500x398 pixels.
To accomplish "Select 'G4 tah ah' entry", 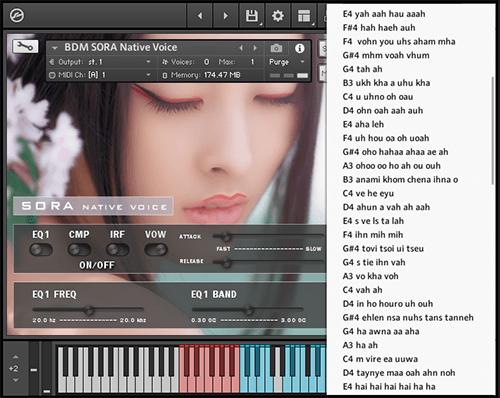I will (x=362, y=69).
